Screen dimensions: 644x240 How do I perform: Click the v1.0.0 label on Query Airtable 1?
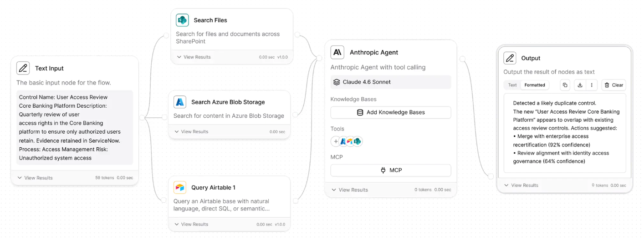pyautogui.click(x=280, y=224)
